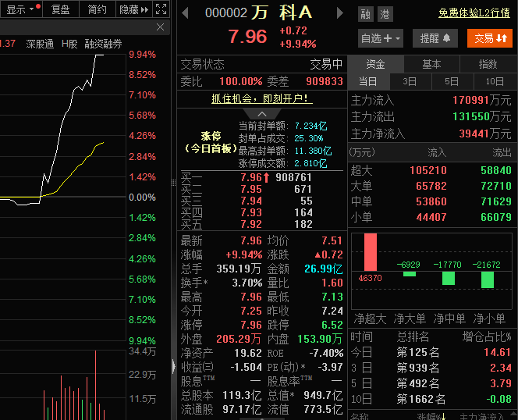Screen dimensions: 518x420
Task: Click the 免费体验L2行情 link
Action: pos(474,13)
